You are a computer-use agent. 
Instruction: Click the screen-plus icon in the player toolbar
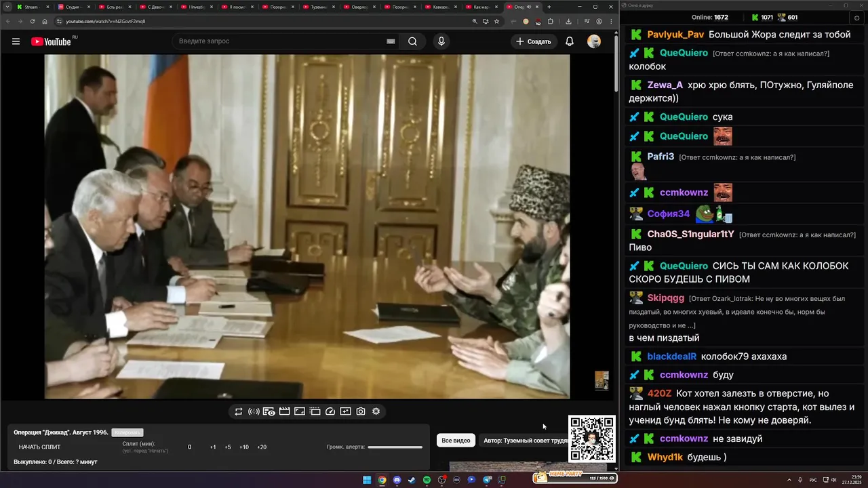click(x=346, y=411)
